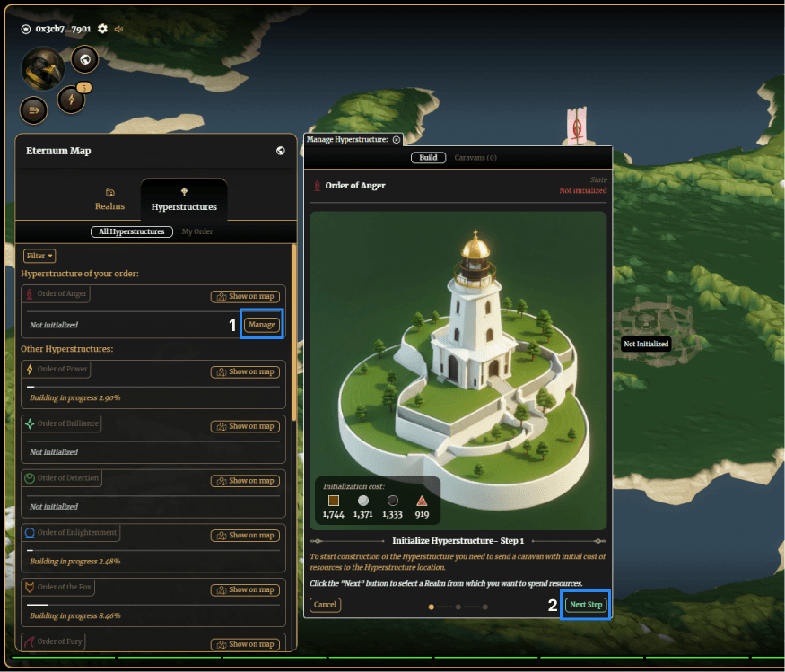Select the Build tab
Screen dimensions: 785x672
428,158
